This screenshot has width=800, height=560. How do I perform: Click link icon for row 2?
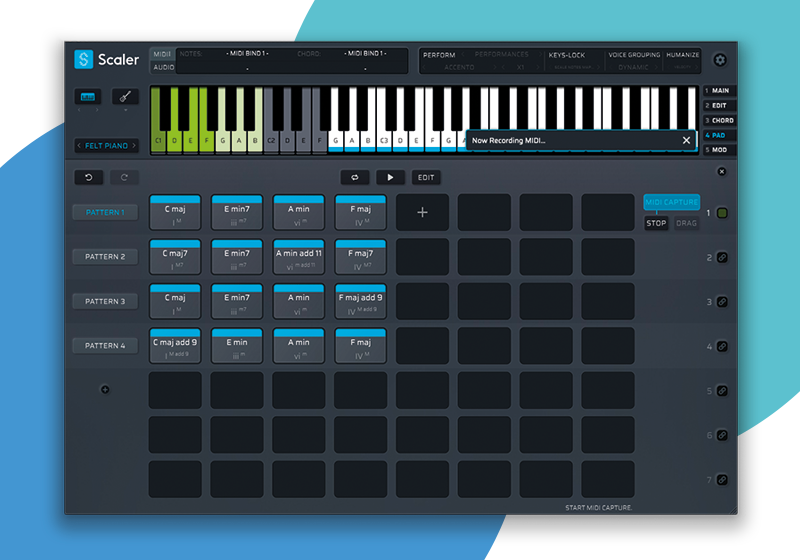(x=722, y=258)
